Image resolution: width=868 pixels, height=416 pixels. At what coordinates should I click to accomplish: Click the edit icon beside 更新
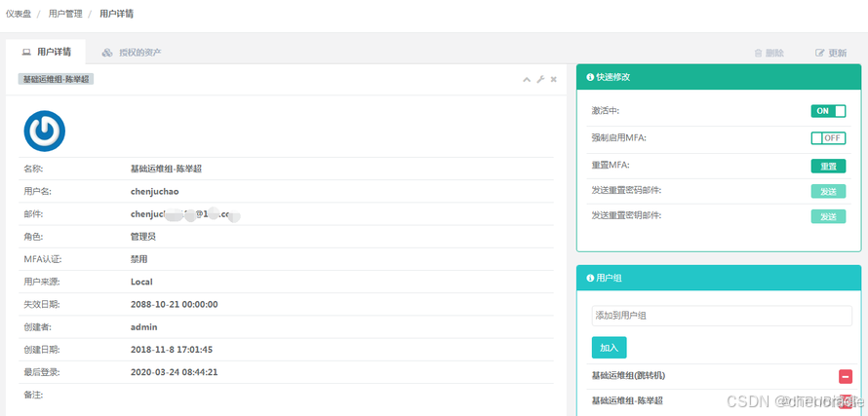(820, 54)
